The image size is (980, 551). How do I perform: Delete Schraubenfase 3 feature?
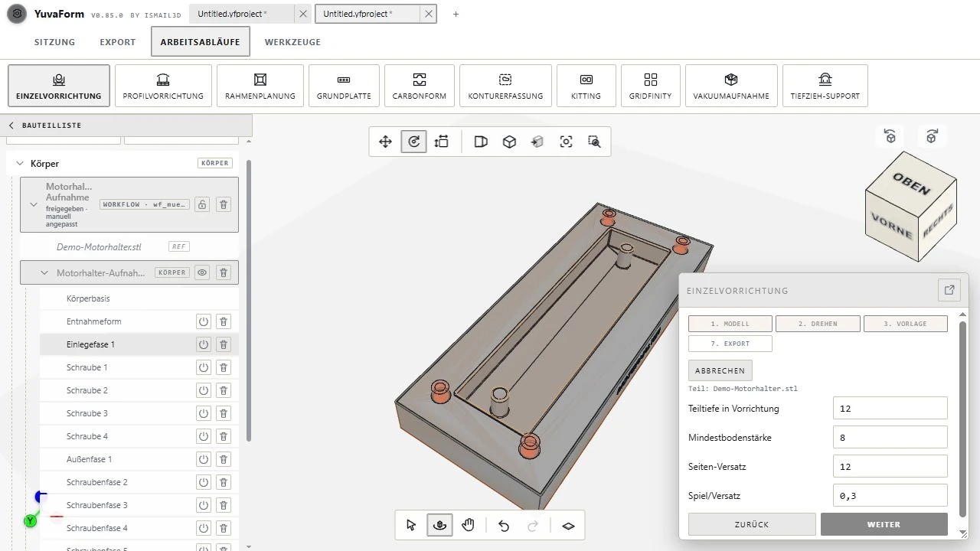click(x=224, y=505)
